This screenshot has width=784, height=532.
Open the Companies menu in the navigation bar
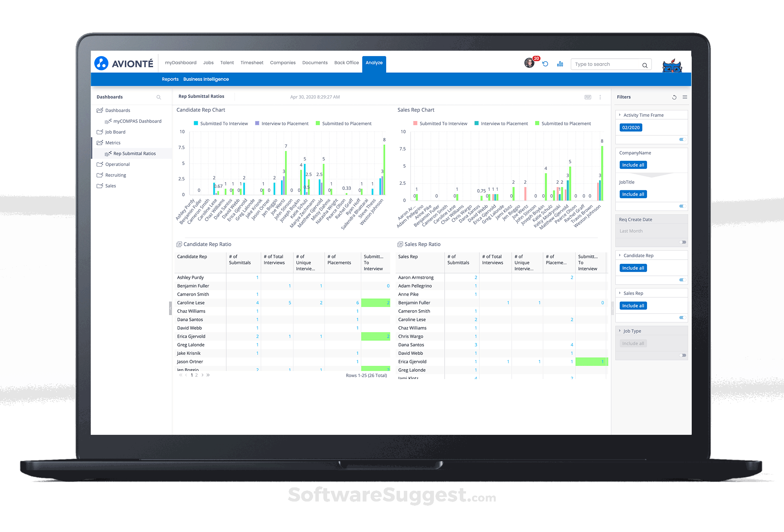point(283,62)
